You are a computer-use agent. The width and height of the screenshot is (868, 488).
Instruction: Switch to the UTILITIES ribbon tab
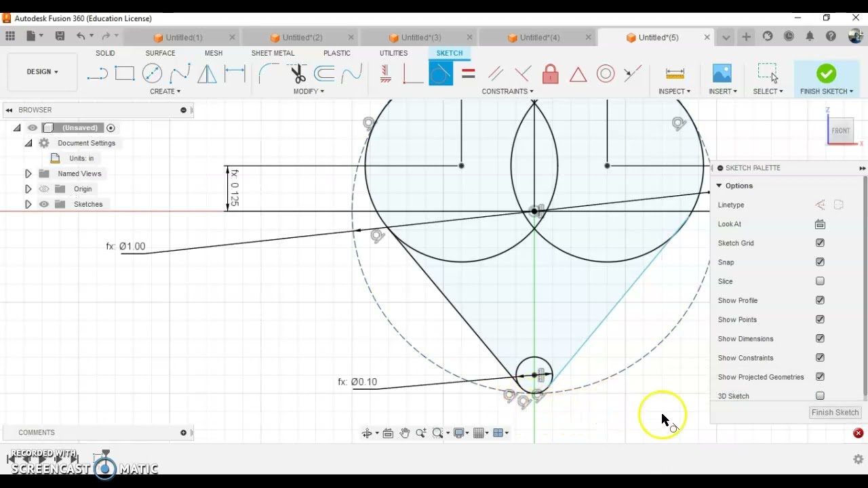coord(393,53)
